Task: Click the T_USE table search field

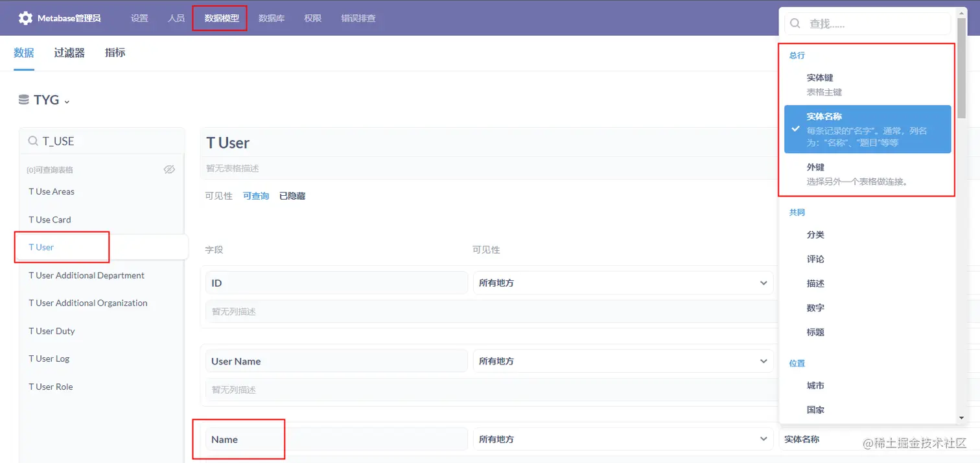Action: point(102,141)
